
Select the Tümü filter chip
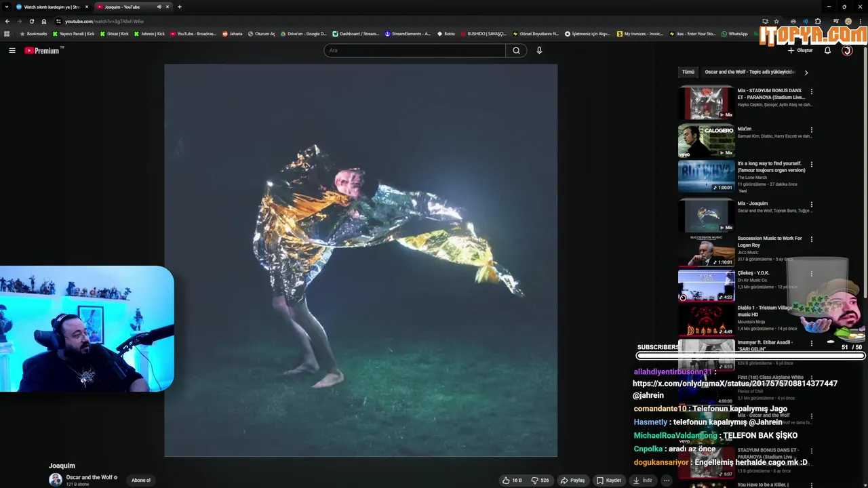click(688, 72)
